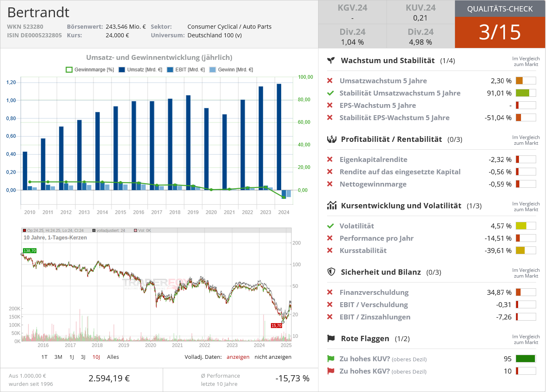Click the Zu hohes KUV comparison bar

526,359
